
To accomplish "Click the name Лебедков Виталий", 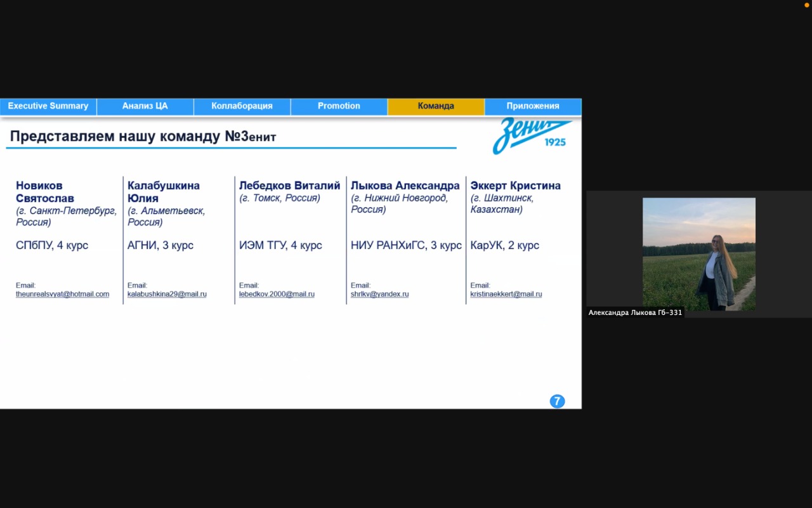I will 290,185.
